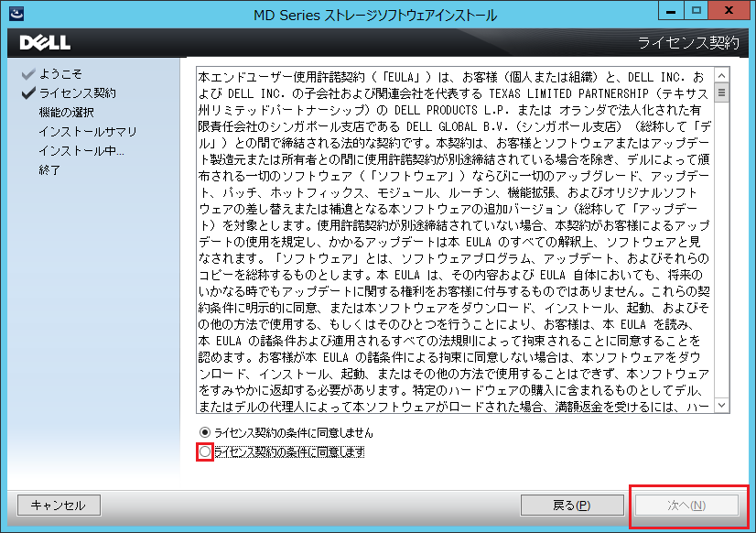Click the checkmark icon beside ようこそ

[x=28, y=74]
